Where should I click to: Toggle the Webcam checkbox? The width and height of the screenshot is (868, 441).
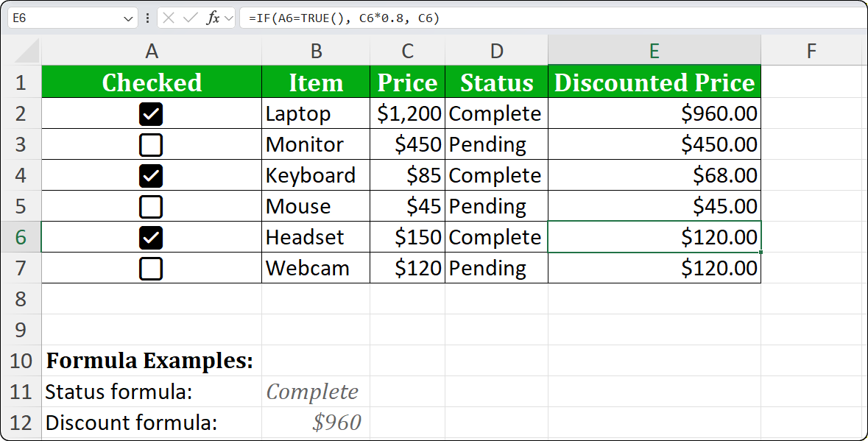(x=150, y=268)
